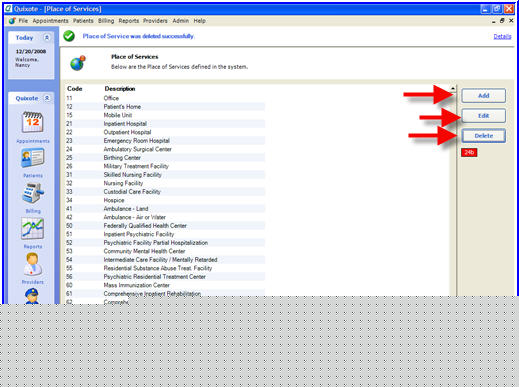Select the Patient's Home row

(165, 107)
